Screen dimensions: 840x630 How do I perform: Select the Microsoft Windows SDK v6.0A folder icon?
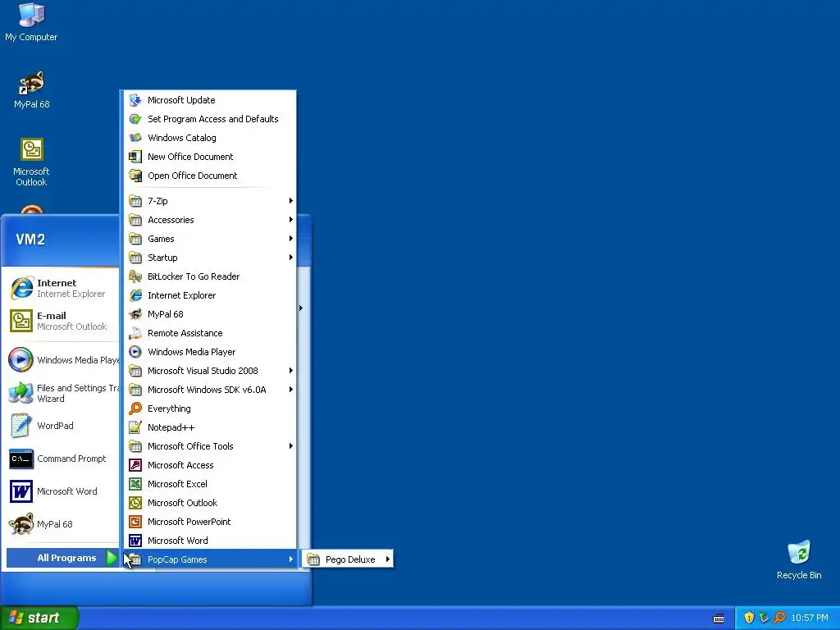(x=135, y=390)
